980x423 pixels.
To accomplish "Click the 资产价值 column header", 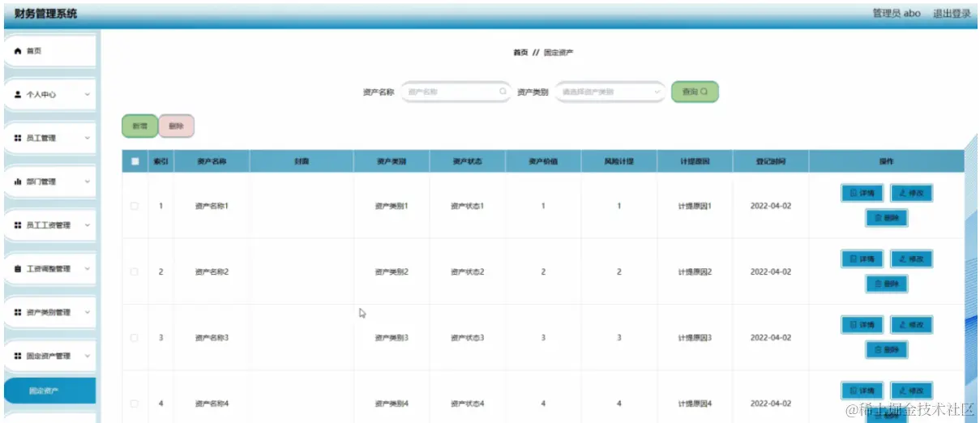I will 543,161.
